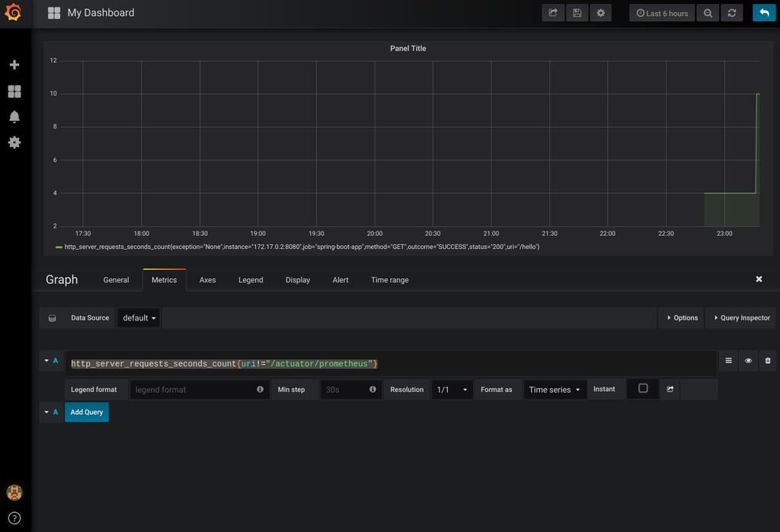Viewport: 780px width, 532px height.
Task: Click the Panel Title header
Action: (408, 48)
